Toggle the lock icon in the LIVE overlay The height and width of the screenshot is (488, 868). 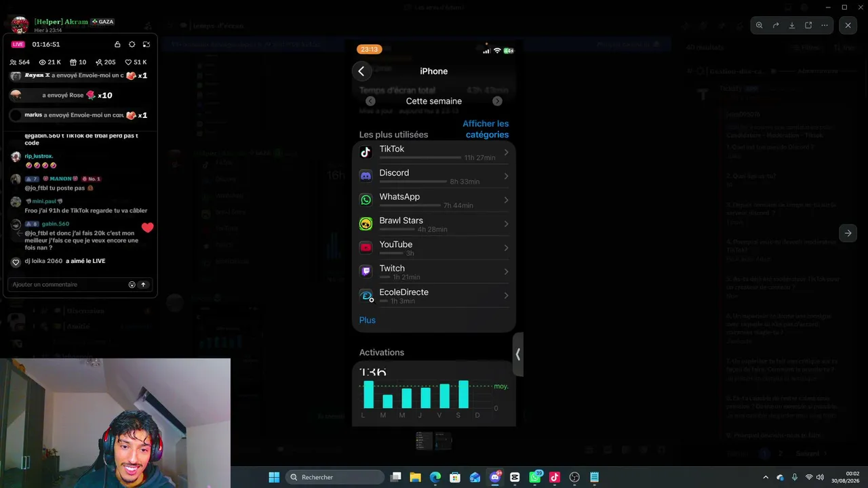click(117, 44)
